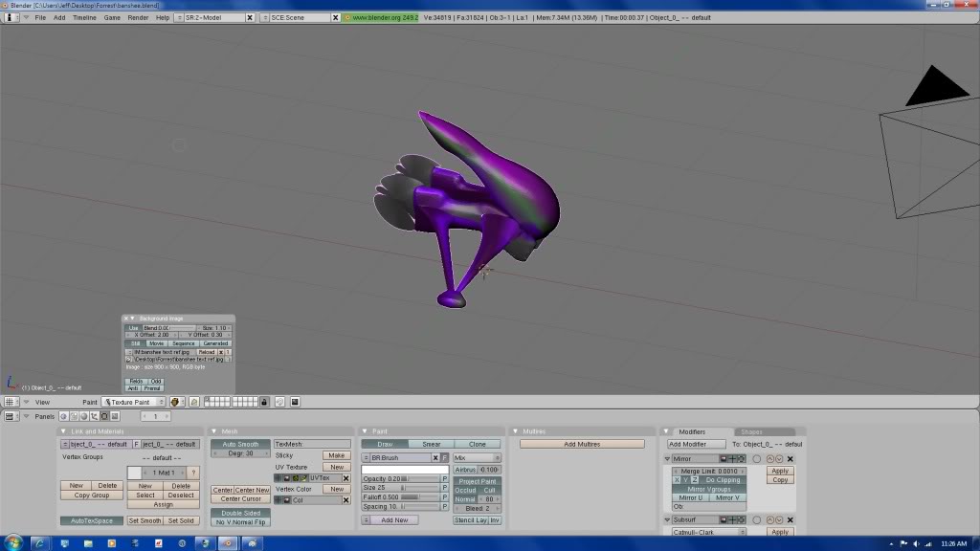Viewport: 980px width, 551px height.
Task: Toggle the face select mode icon
Action: pos(194,402)
